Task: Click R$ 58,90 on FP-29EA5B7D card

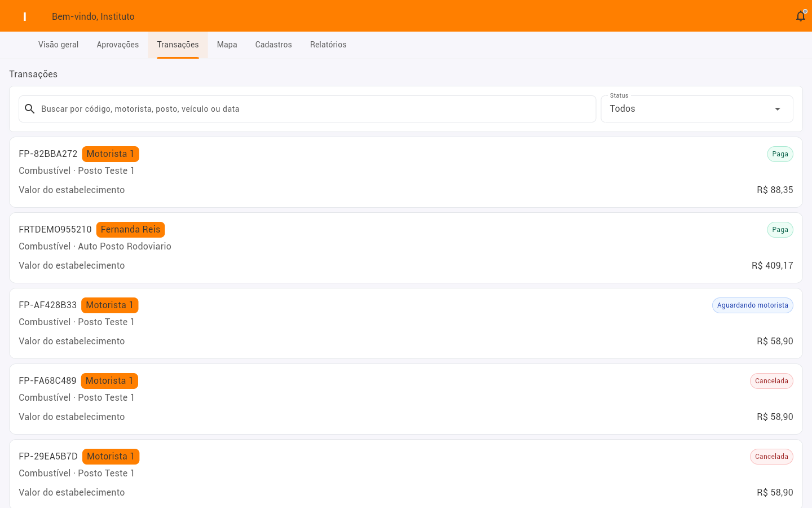Action: [775, 493]
